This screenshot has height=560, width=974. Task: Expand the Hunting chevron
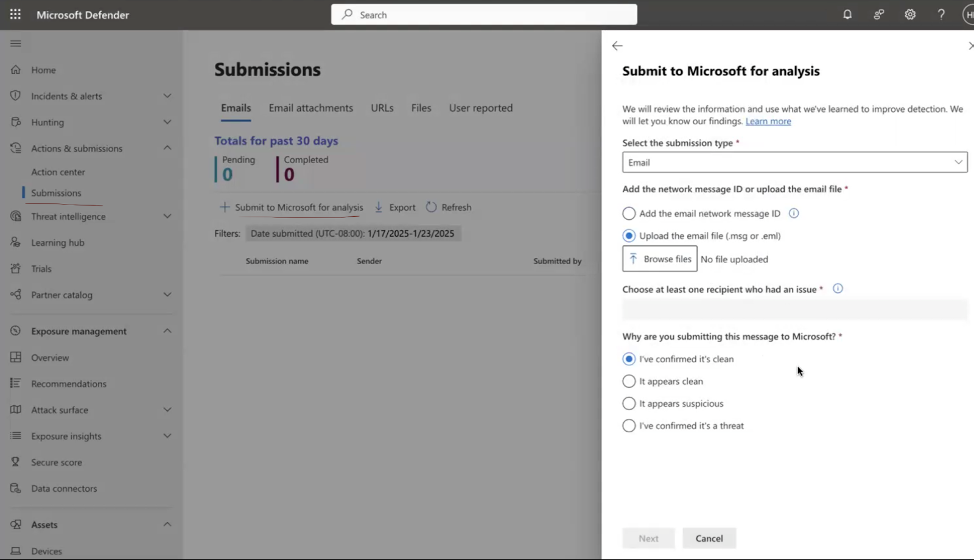click(x=167, y=122)
